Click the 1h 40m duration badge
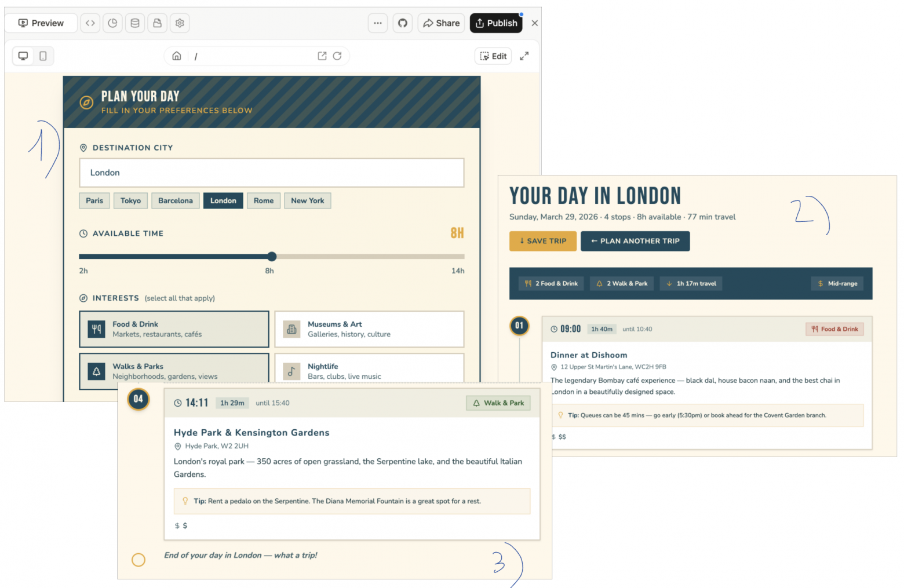 602,329
